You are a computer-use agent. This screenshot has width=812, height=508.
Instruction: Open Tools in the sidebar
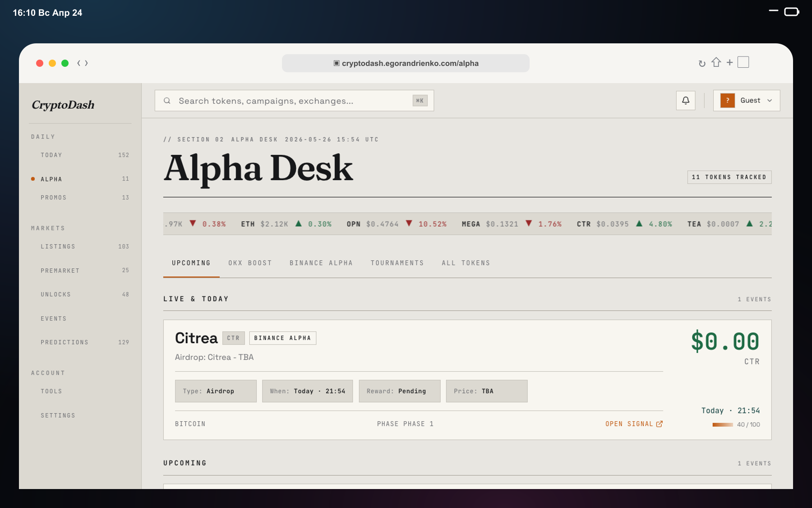tap(80, 391)
